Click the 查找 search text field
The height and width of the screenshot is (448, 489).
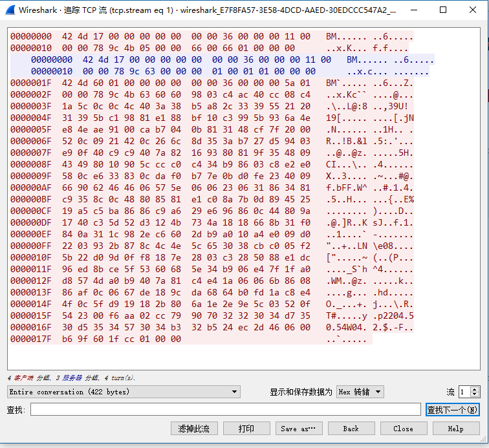click(x=225, y=409)
